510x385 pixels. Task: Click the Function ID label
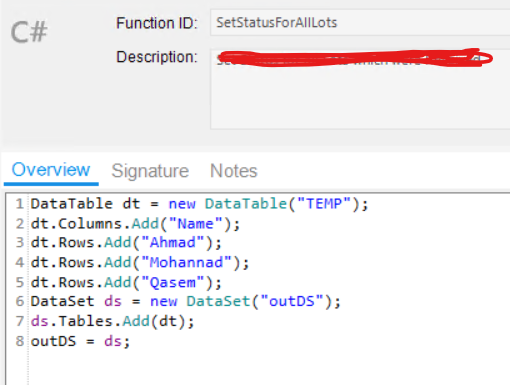(x=157, y=23)
